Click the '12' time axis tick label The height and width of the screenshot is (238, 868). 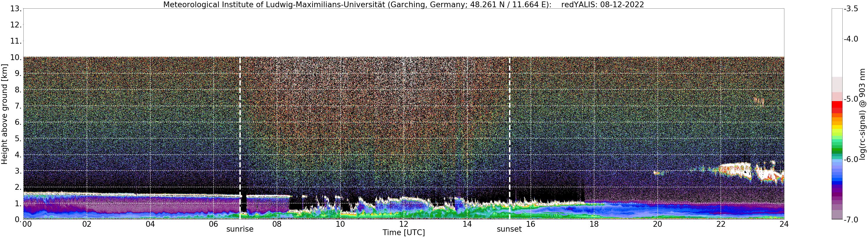[404, 224]
